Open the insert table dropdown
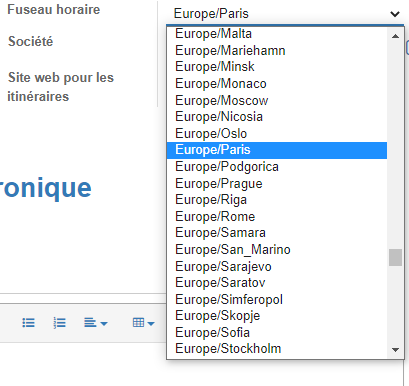Image resolution: width=409 pixels, height=386 pixels. 143,323
